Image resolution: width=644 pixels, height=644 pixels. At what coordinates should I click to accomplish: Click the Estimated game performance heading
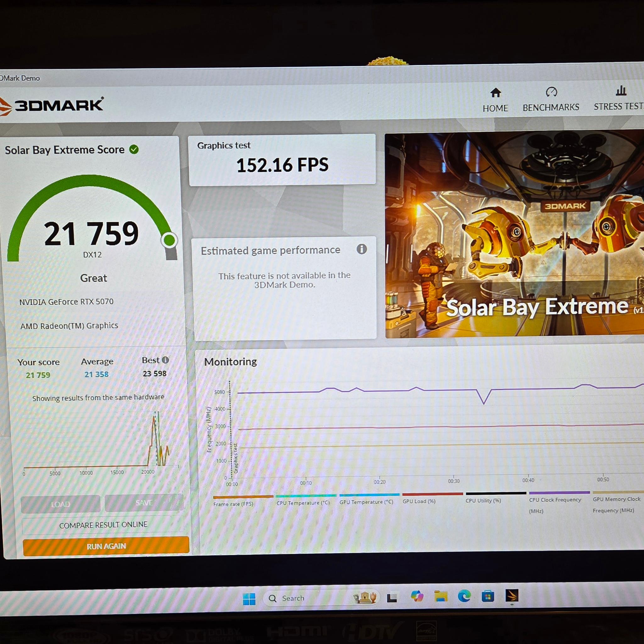pos(270,250)
